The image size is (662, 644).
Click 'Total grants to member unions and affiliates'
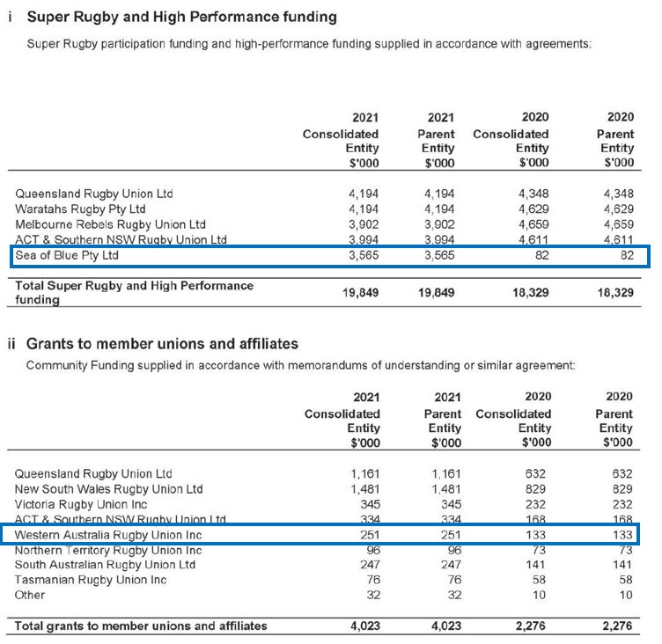tap(141, 626)
